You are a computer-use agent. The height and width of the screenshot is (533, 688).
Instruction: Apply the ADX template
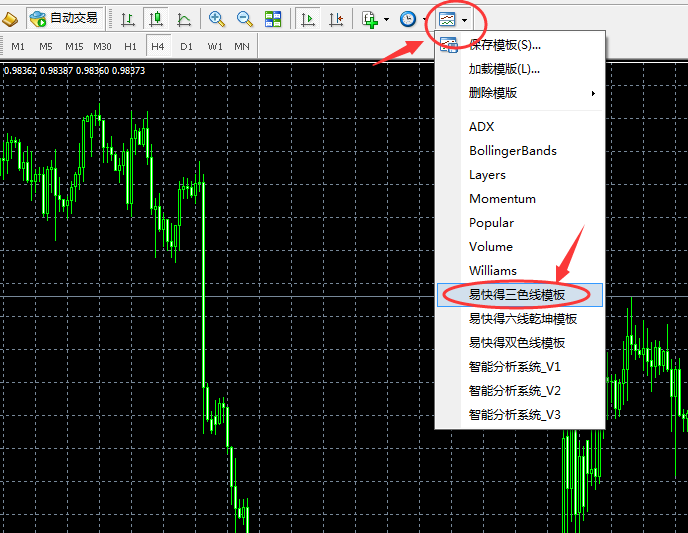pyautogui.click(x=520, y=127)
